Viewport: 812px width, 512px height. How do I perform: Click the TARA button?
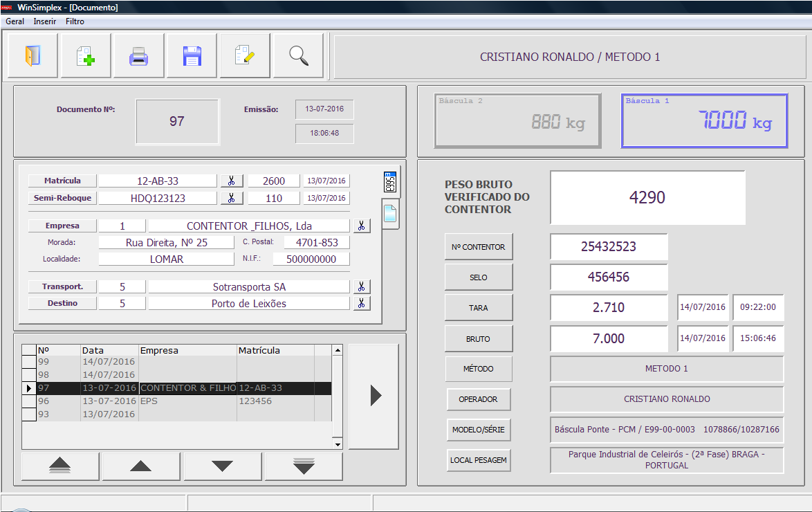coord(479,308)
